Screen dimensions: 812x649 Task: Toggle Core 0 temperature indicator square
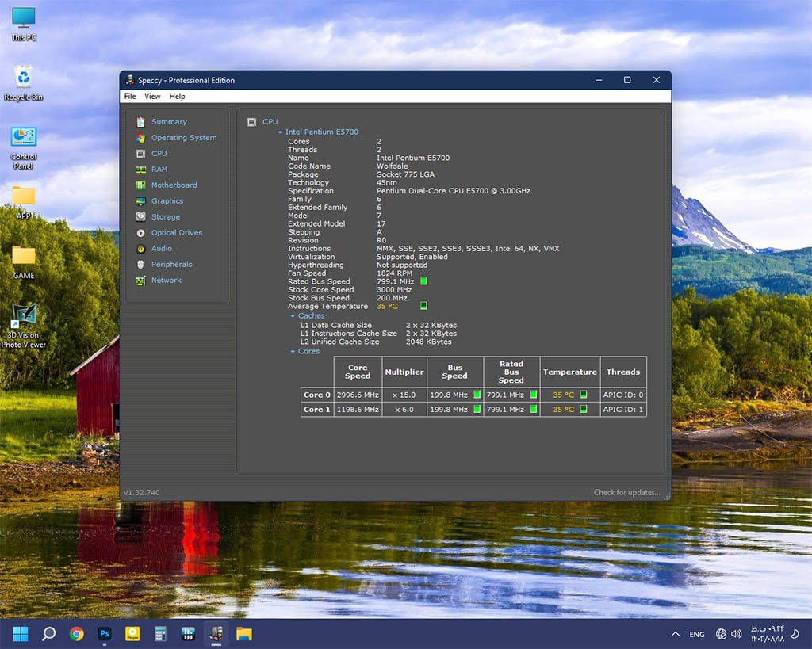click(x=584, y=395)
